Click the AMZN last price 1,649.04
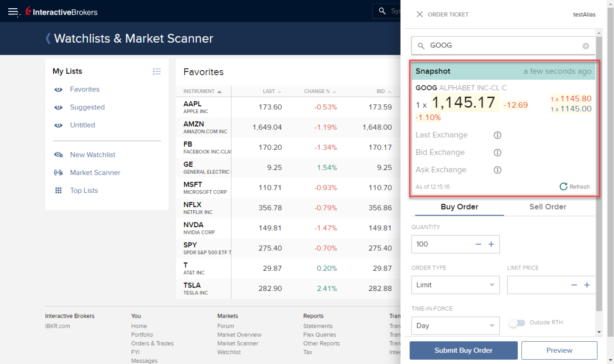The height and width of the screenshot is (364, 614). click(x=267, y=127)
